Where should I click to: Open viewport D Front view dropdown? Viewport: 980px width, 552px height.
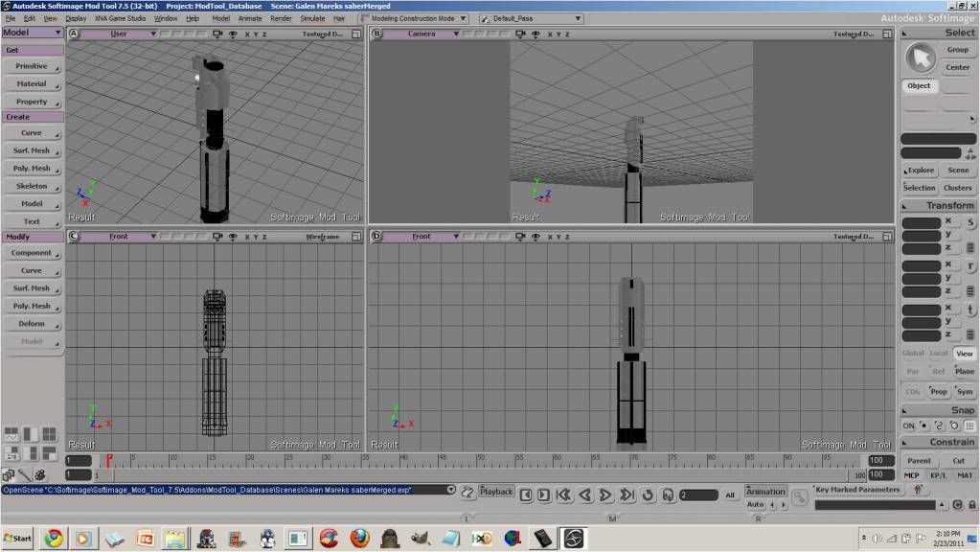pyautogui.click(x=422, y=237)
